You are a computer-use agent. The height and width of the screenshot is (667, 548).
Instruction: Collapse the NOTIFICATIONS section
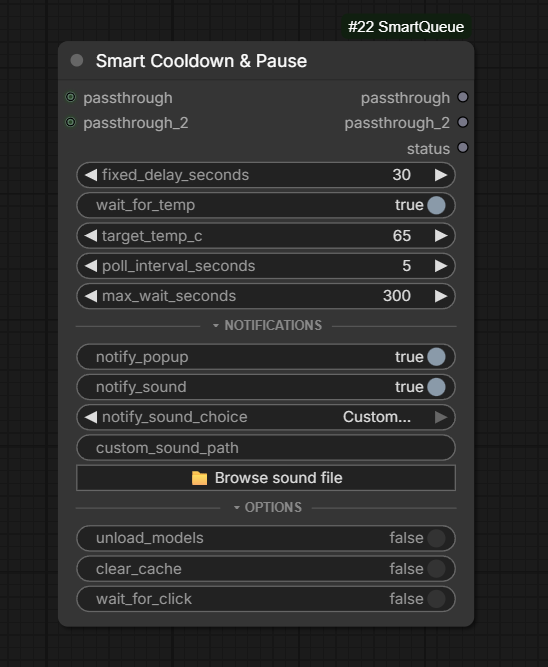267,325
